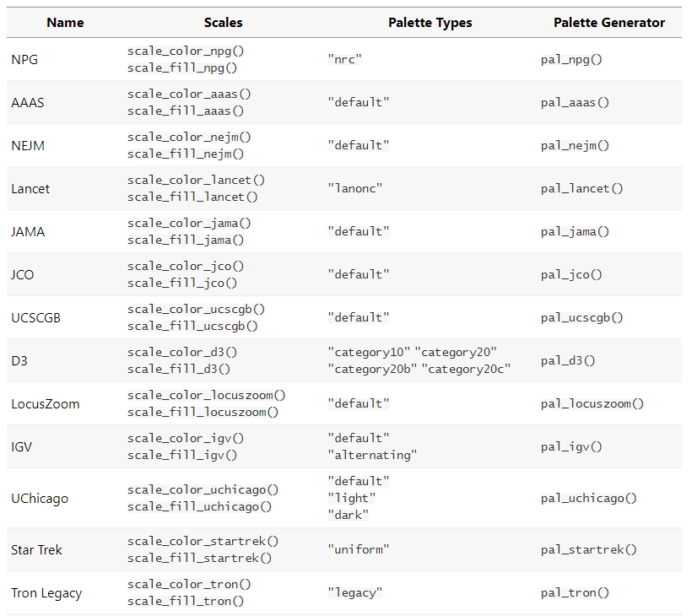The image size is (692, 616).
Task: Click the pal_npg() generator text
Action: [x=571, y=59]
